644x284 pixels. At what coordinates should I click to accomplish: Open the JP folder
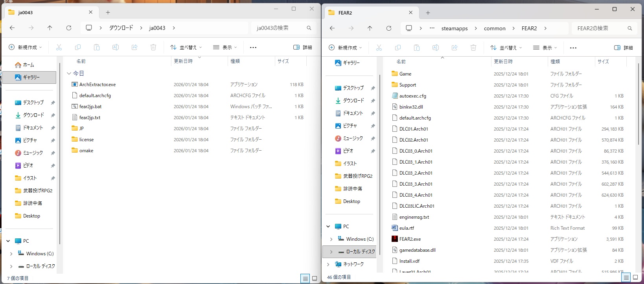click(81, 129)
